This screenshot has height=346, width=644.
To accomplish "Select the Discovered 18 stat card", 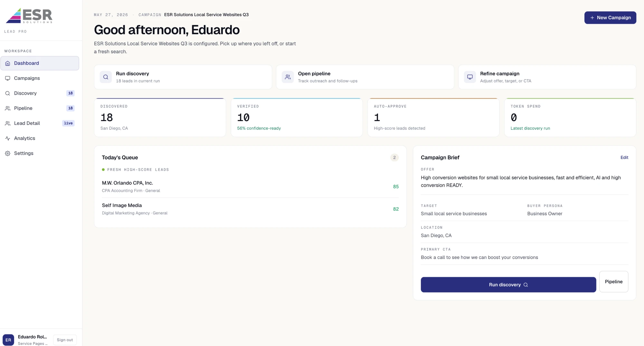I will [x=160, y=117].
